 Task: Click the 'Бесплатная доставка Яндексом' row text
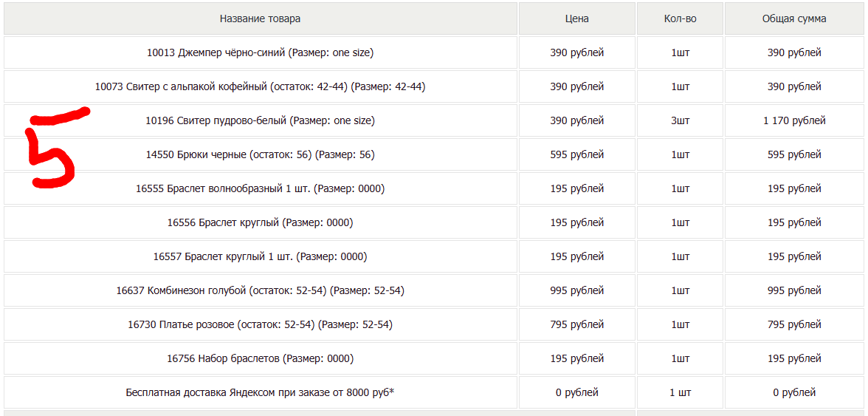click(260, 392)
